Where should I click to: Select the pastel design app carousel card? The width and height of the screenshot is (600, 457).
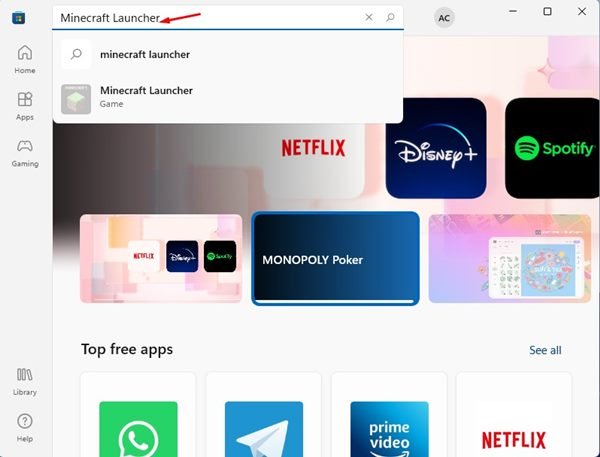(x=510, y=259)
